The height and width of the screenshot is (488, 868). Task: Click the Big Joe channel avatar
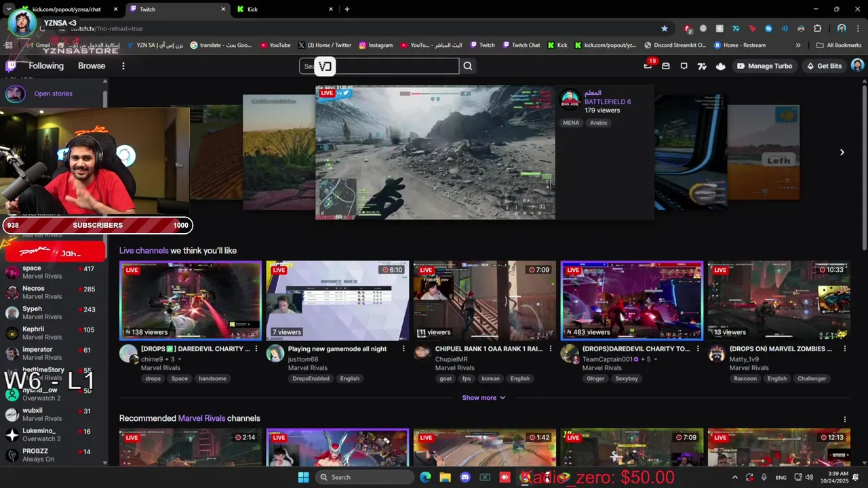(x=570, y=100)
